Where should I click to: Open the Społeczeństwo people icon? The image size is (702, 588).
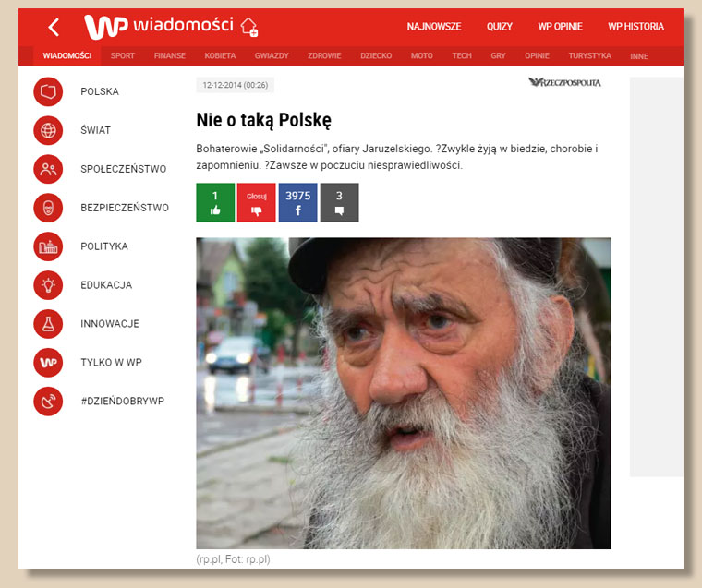click(48, 169)
